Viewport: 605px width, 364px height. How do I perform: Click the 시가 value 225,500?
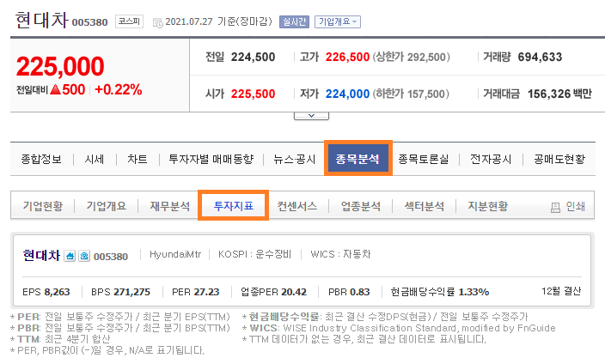pos(254,94)
